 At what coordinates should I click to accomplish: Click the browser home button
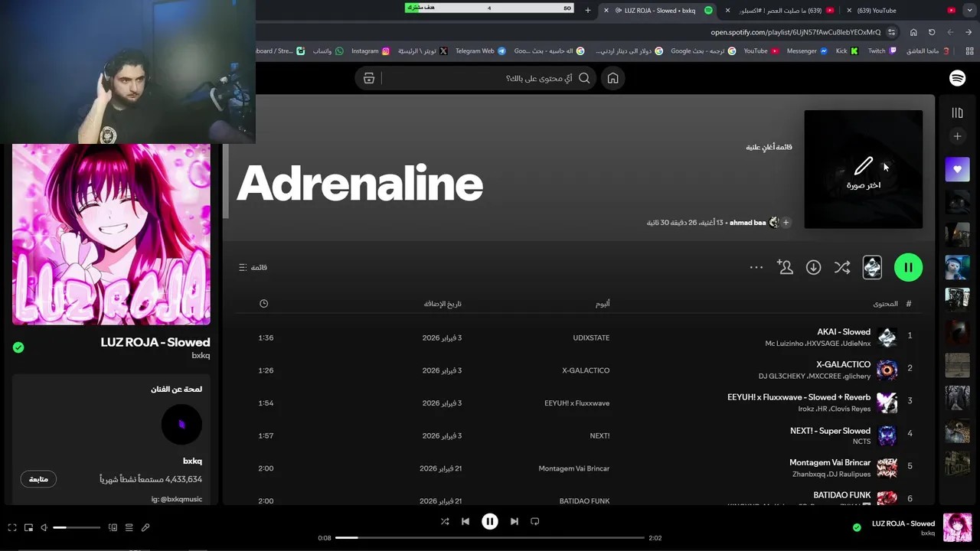(x=913, y=32)
